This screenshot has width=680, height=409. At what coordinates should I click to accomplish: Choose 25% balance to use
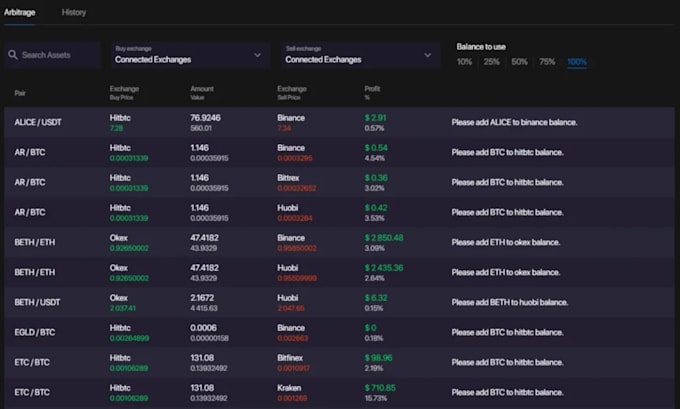pyautogui.click(x=492, y=62)
